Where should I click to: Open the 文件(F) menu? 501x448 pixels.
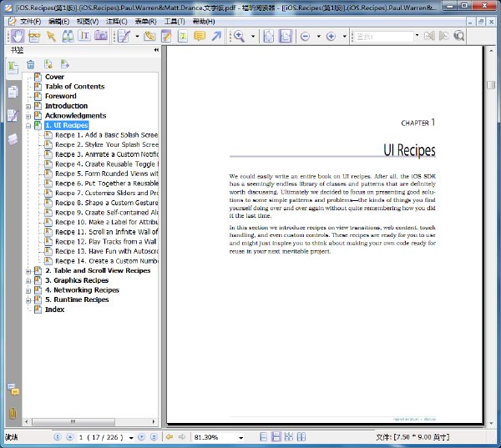pos(31,22)
